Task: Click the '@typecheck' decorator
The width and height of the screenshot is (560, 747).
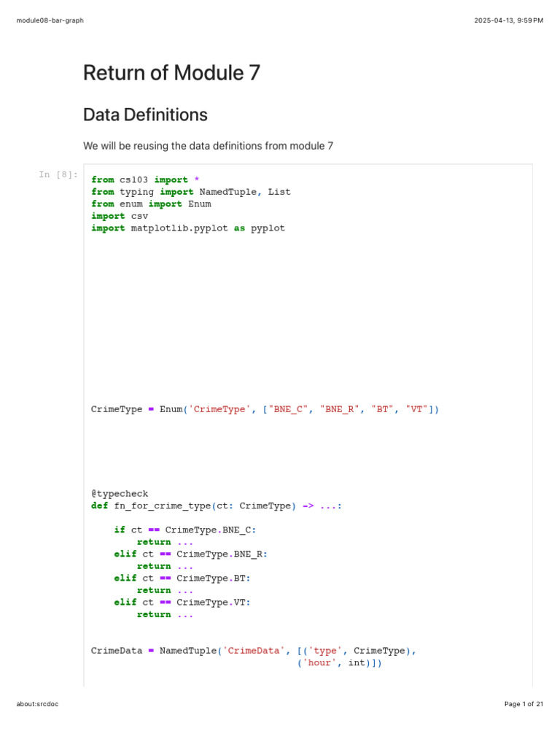Action: pyautogui.click(x=120, y=494)
